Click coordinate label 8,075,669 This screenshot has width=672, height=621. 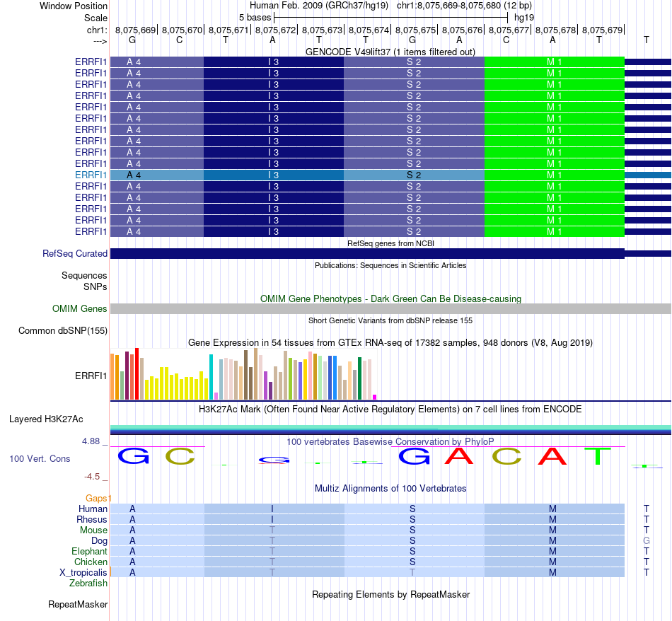click(135, 30)
